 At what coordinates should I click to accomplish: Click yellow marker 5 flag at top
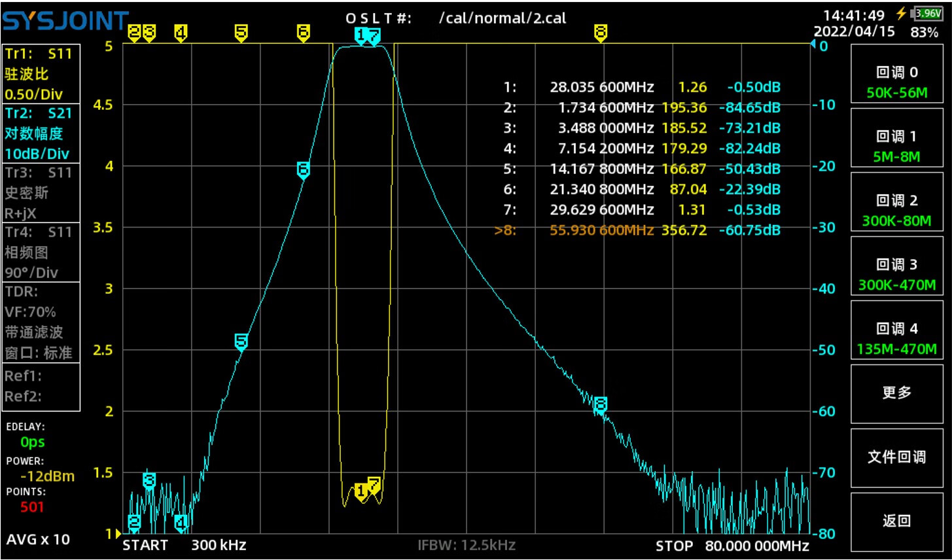[x=241, y=32]
